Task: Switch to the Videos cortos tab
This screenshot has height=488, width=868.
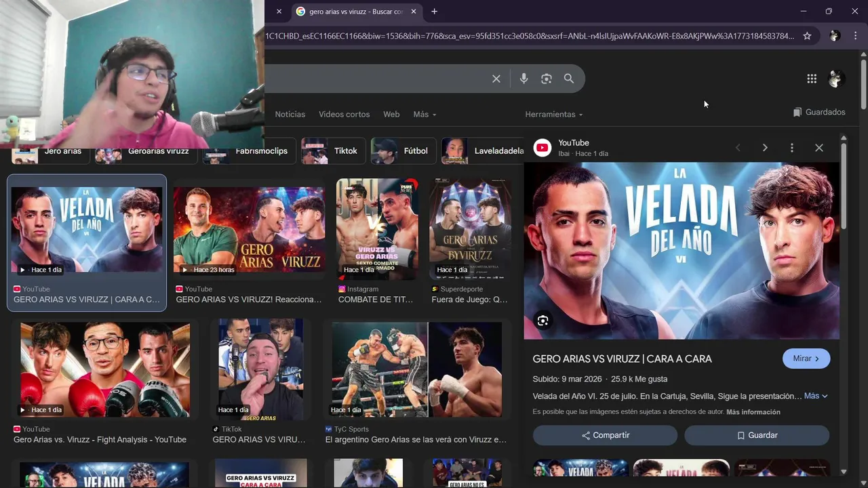Action: click(344, 115)
